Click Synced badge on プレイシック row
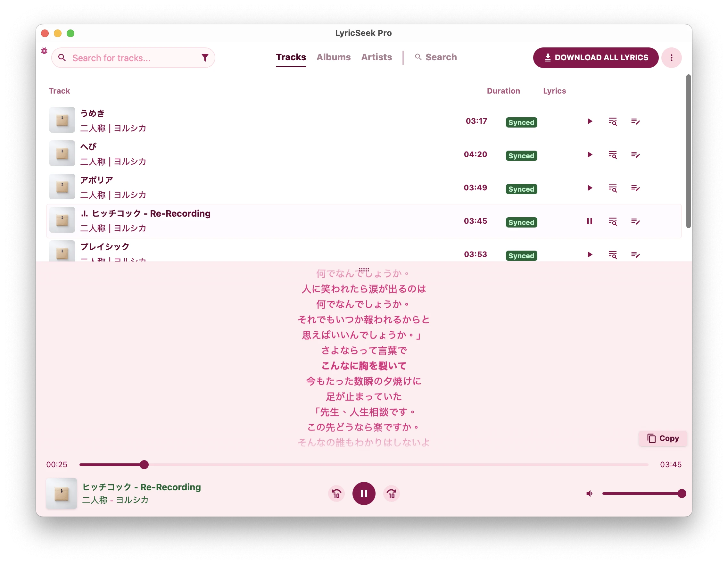728x564 pixels. (521, 256)
